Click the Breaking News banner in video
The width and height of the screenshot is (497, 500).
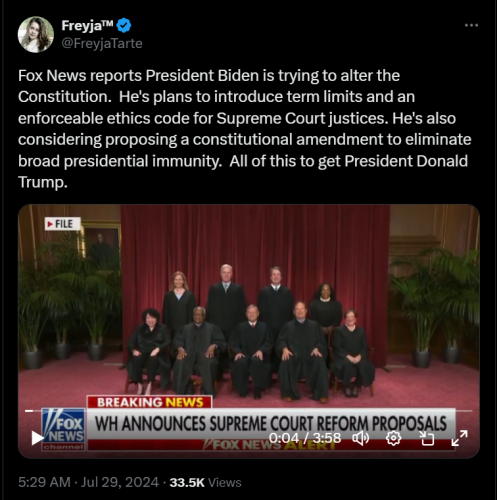[x=149, y=402]
